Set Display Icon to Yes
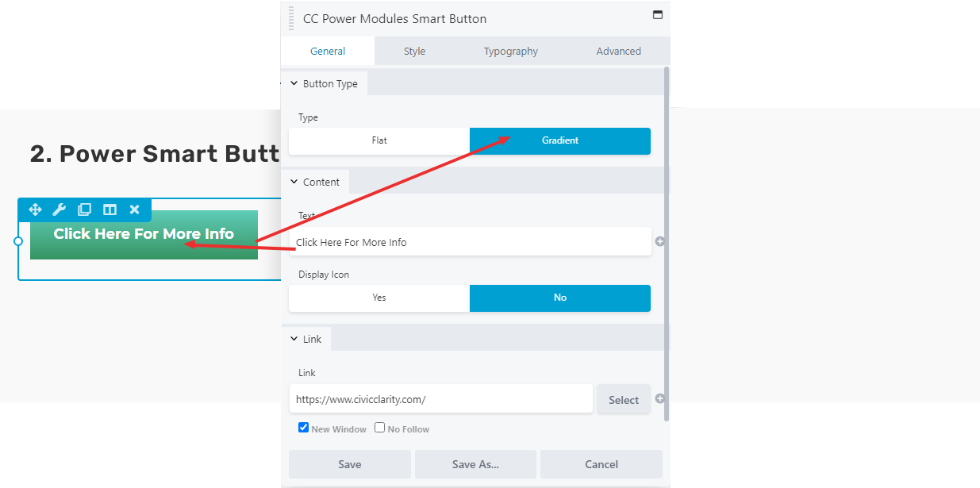The image size is (980, 488). 379,298
